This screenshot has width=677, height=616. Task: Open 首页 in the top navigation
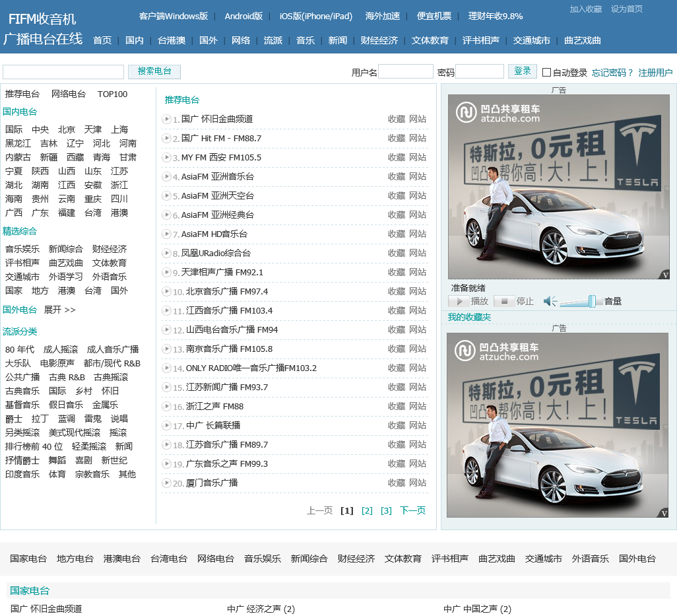coord(102,41)
